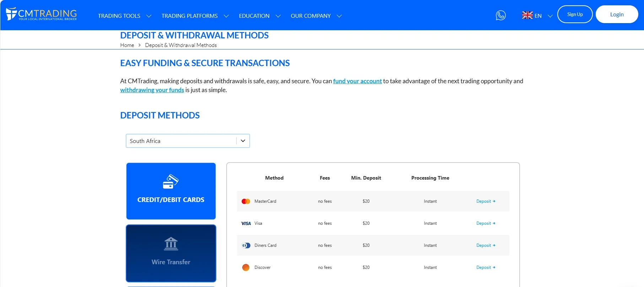This screenshot has height=287, width=644.
Task: Click Deposit link for MasterCard
Action: (x=486, y=201)
